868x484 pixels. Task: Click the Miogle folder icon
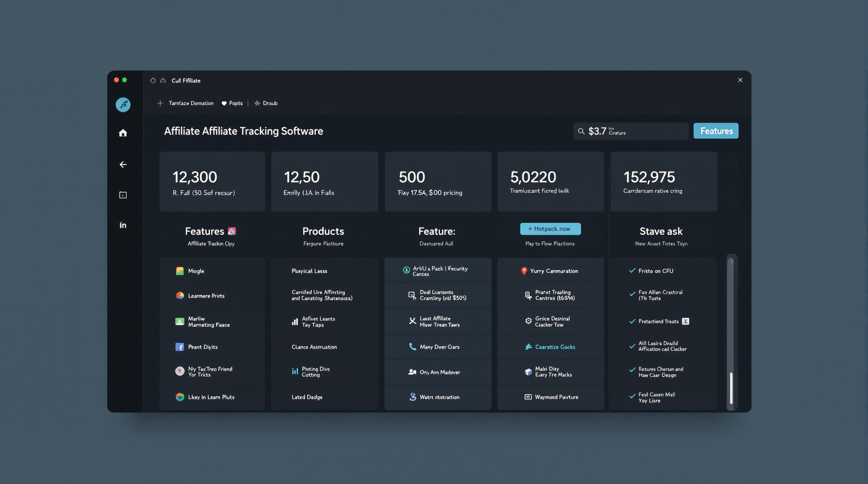pos(180,271)
